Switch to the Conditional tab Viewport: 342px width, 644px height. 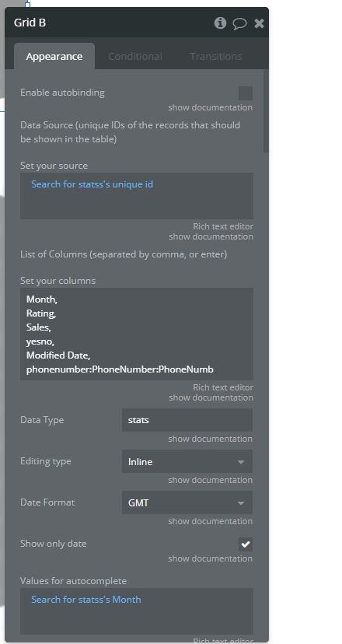pos(135,56)
